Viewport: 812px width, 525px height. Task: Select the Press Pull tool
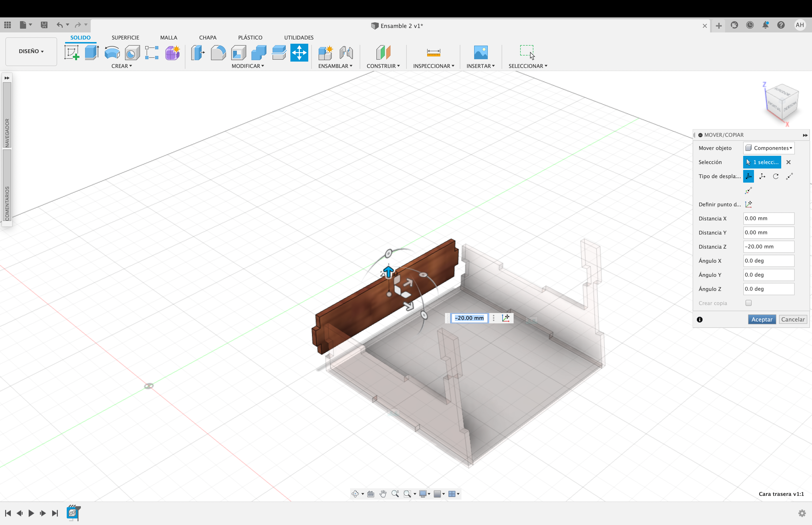pos(198,53)
